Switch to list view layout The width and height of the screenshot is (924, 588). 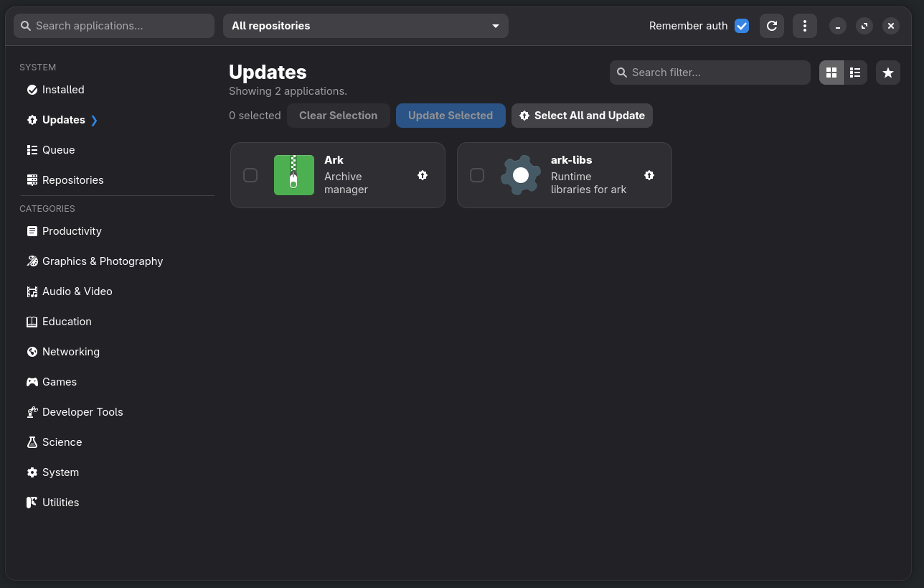click(855, 72)
